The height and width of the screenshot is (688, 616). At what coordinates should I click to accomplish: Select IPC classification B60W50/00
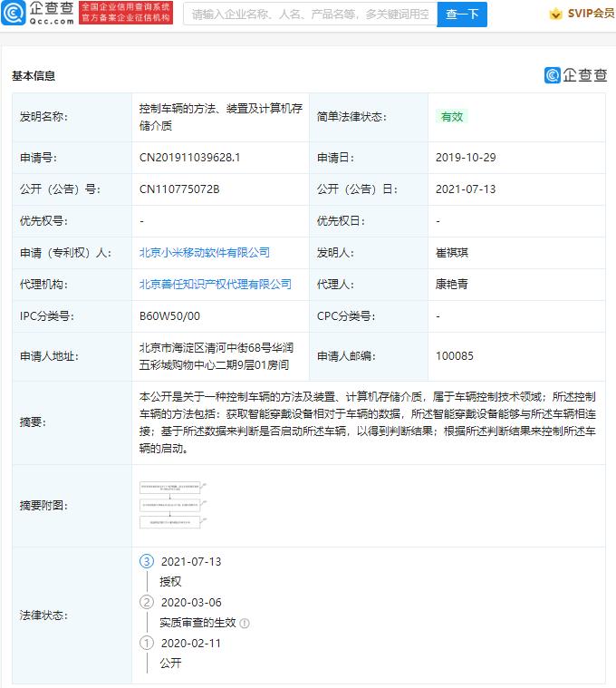(169, 316)
